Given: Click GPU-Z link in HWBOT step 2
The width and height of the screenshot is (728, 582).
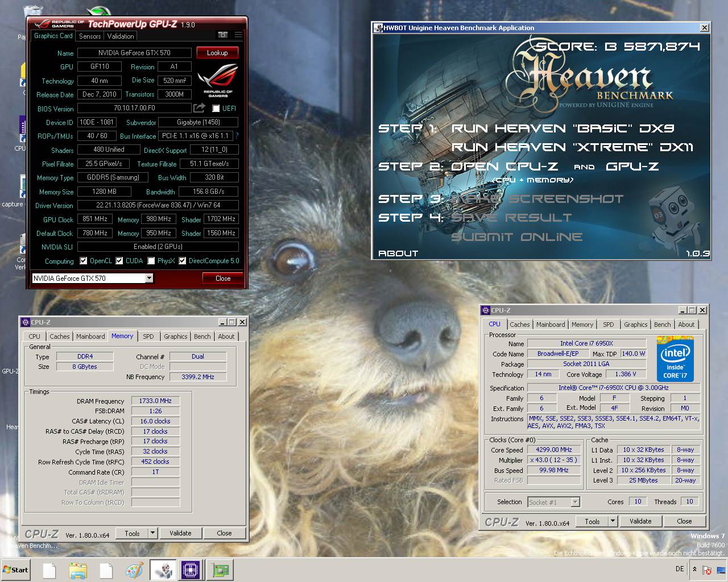Looking at the screenshot, I should (x=632, y=167).
